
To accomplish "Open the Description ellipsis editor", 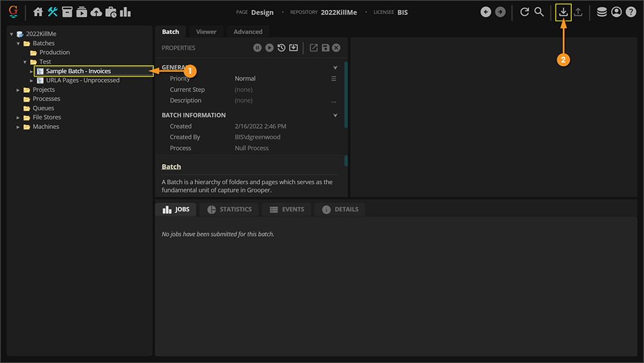I will [x=334, y=101].
